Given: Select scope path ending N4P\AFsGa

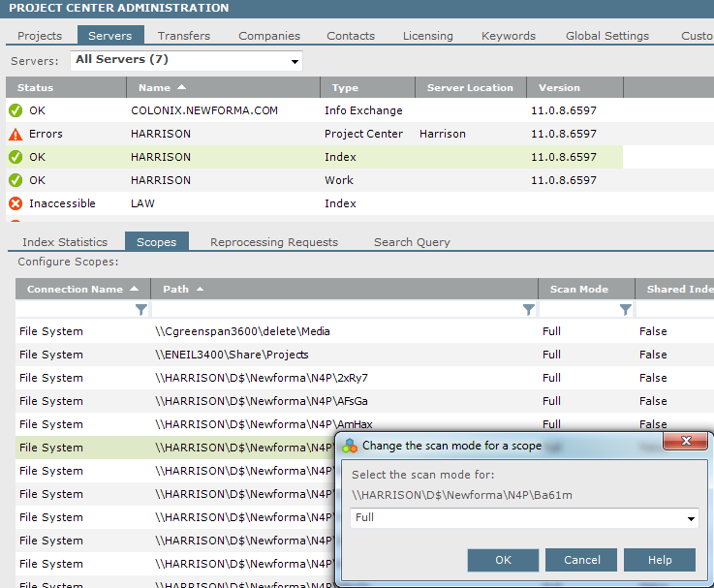Looking at the screenshot, I should point(262,401).
